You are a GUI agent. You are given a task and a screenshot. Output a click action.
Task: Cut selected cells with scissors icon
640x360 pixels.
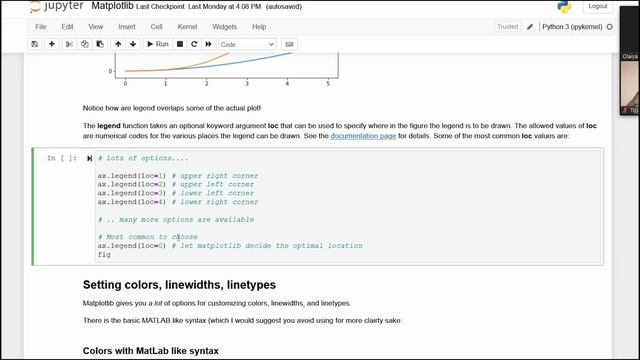click(x=69, y=44)
